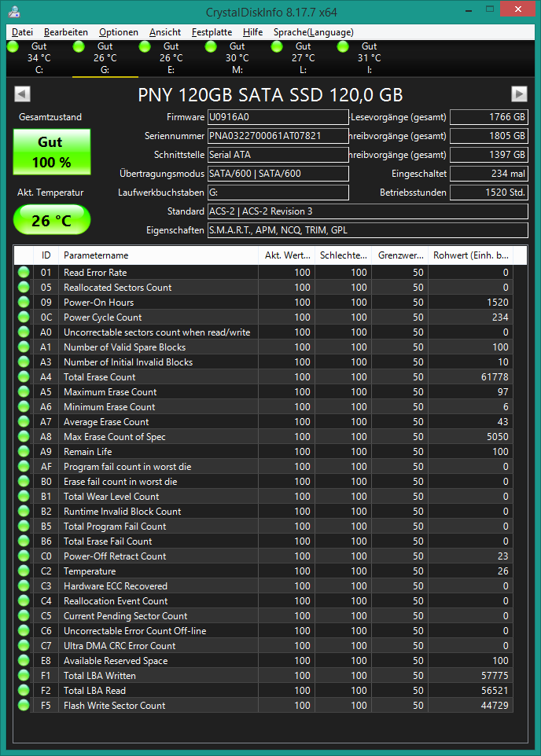Click the 26 °C temperature button
541x756 pixels.
[52, 220]
